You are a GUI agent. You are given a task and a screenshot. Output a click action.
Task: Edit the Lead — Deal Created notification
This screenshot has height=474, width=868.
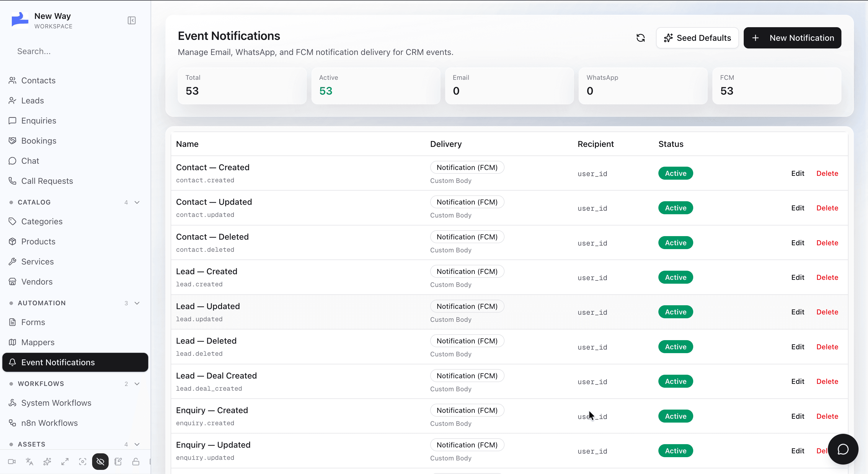coord(797,382)
